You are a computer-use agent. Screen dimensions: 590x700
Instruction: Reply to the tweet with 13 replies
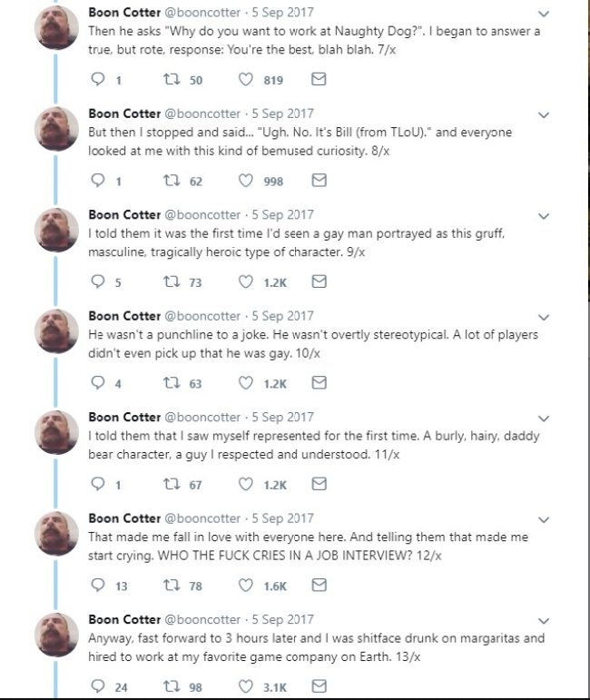[x=98, y=585]
